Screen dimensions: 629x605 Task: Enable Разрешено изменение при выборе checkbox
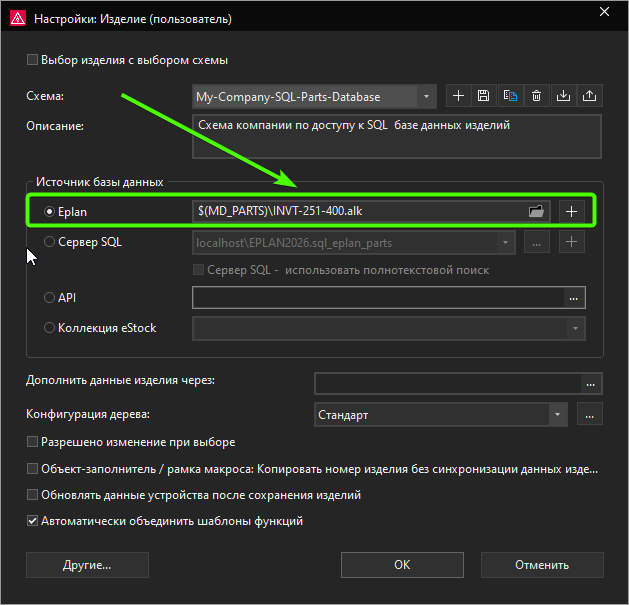(32, 442)
